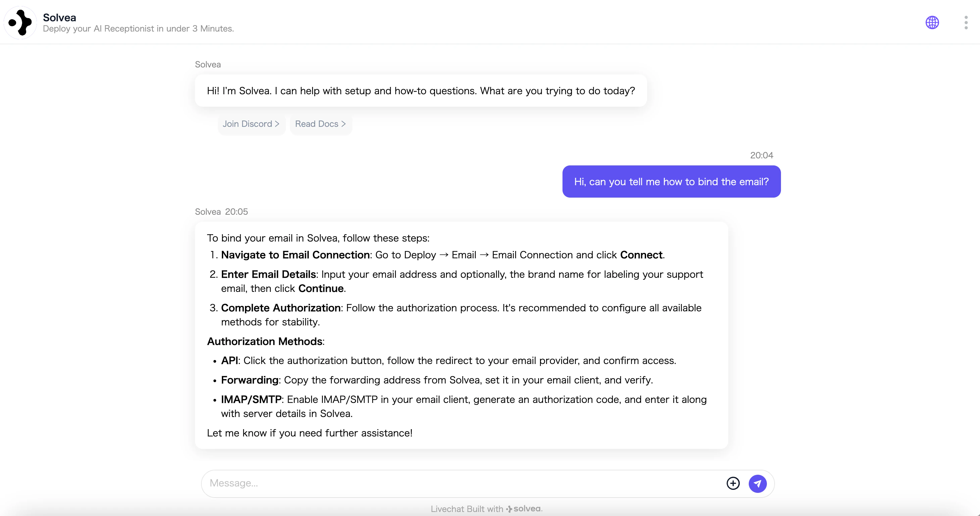Click 'Let me know if you need further assistance!'
Viewport: 980px width, 516px height.
click(310, 433)
